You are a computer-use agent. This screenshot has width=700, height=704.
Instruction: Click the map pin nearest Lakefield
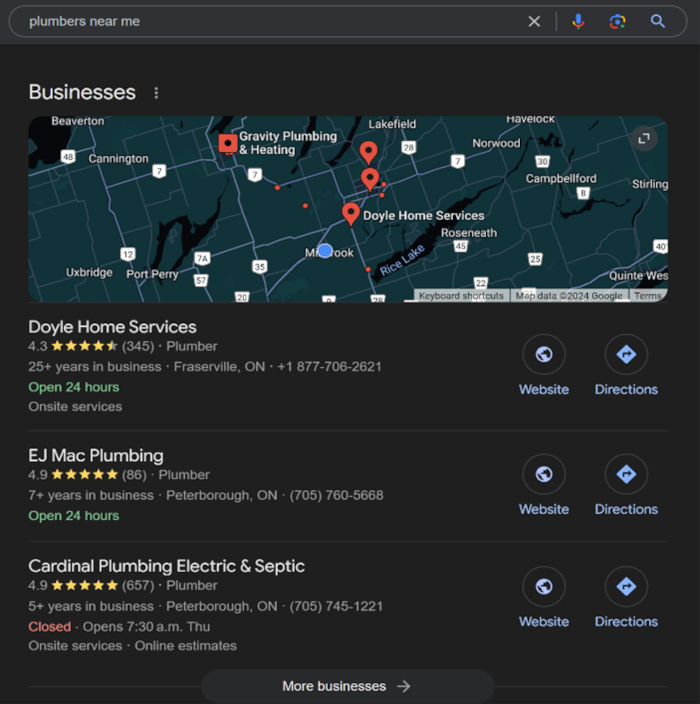click(369, 152)
